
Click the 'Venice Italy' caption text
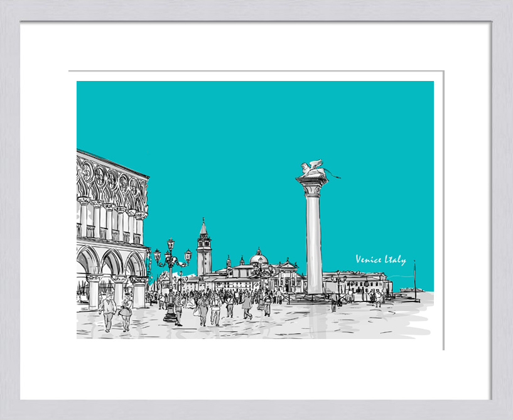tap(381, 260)
